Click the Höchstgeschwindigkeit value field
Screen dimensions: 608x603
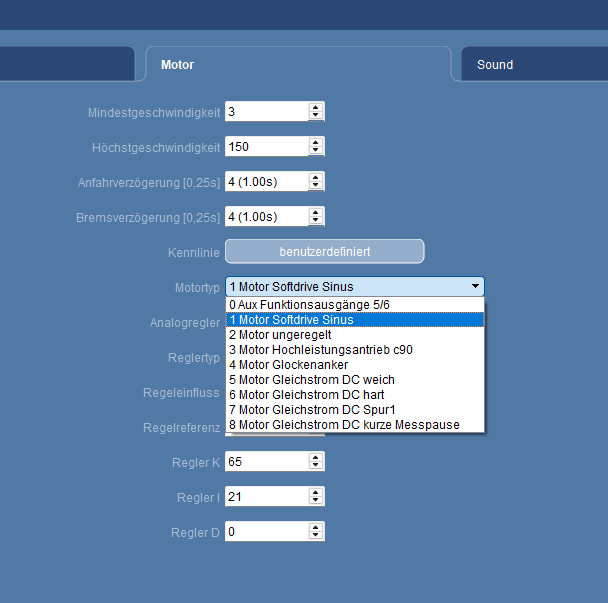coord(266,147)
